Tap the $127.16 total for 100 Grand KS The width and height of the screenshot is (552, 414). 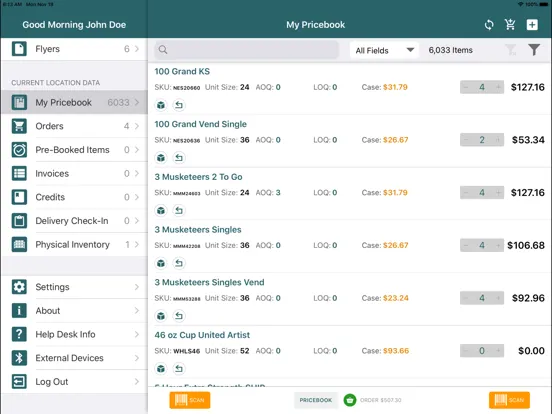(x=527, y=87)
